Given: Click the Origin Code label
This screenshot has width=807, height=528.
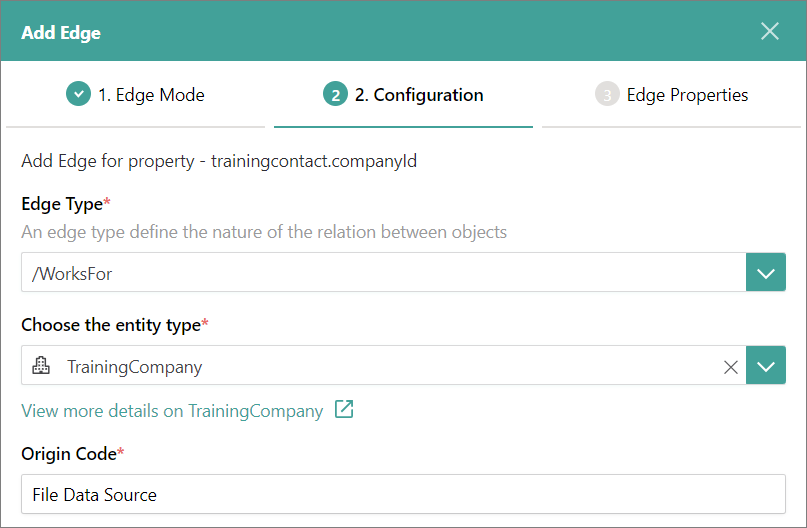Looking at the screenshot, I should tap(69, 454).
